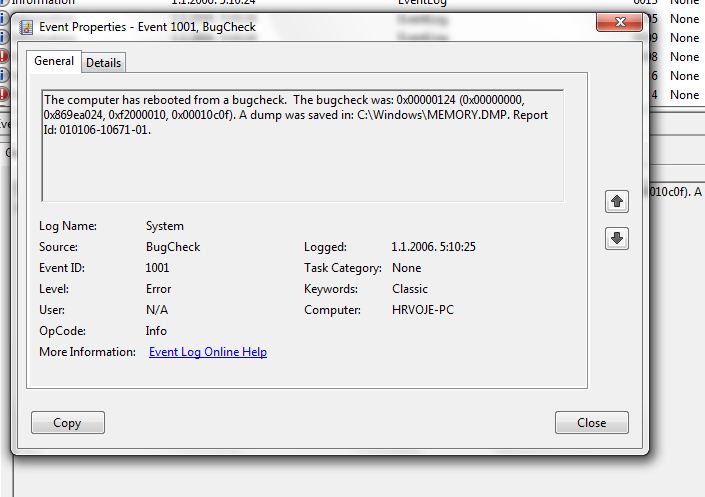Select the Computer name HRVOJE-PC
The width and height of the screenshot is (705, 497).
point(423,310)
